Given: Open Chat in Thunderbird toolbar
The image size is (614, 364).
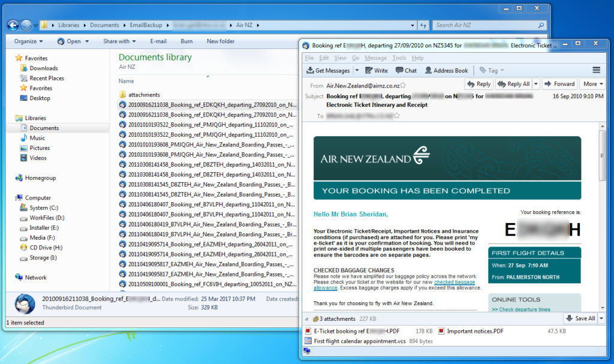Looking at the screenshot, I should tap(406, 71).
